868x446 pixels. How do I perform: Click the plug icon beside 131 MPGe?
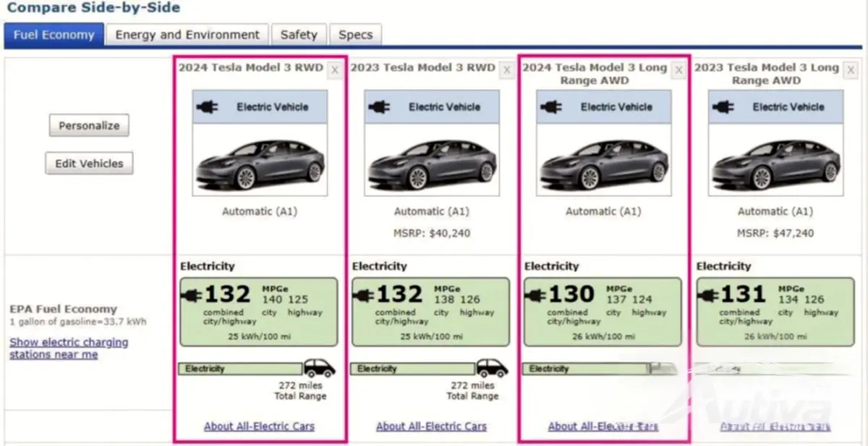coord(709,295)
